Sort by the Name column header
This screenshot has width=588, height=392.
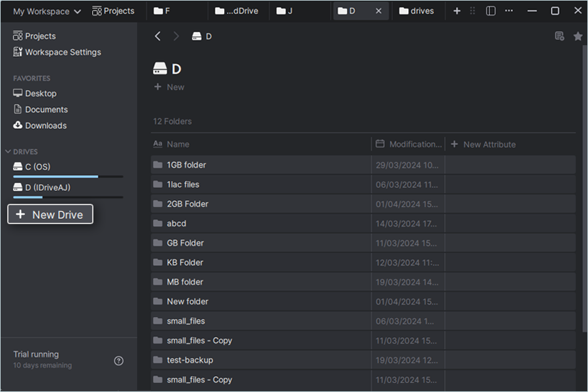171,144
